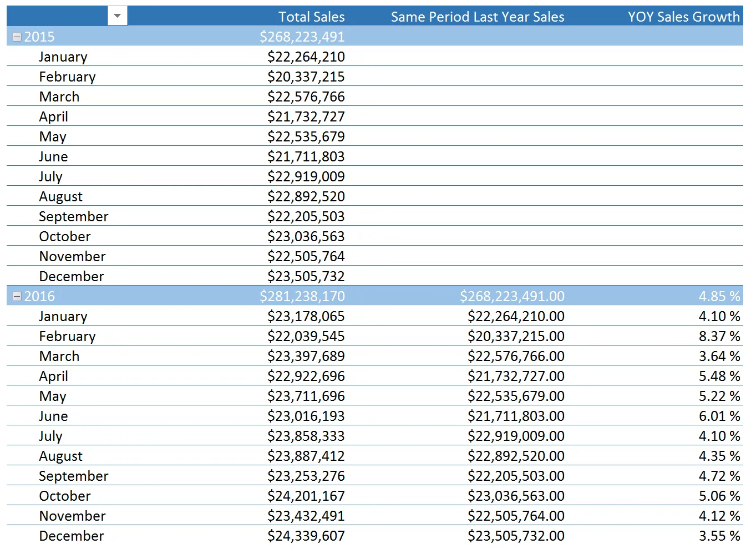This screenshot has width=756, height=549.
Task: Select the YOY Sales Growth header
Action: (x=684, y=17)
